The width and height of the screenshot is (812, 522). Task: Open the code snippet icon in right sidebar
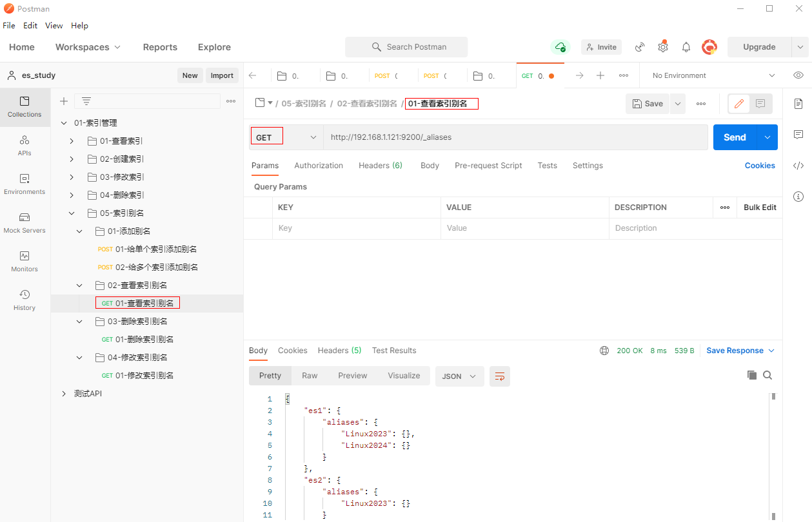pos(798,166)
